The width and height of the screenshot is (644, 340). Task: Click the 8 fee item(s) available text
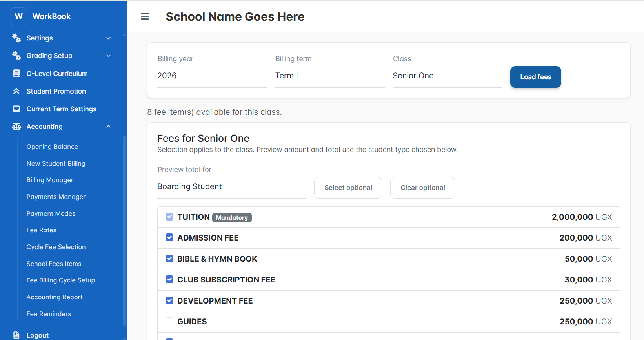pyautogui.click(x=214, y=112)
